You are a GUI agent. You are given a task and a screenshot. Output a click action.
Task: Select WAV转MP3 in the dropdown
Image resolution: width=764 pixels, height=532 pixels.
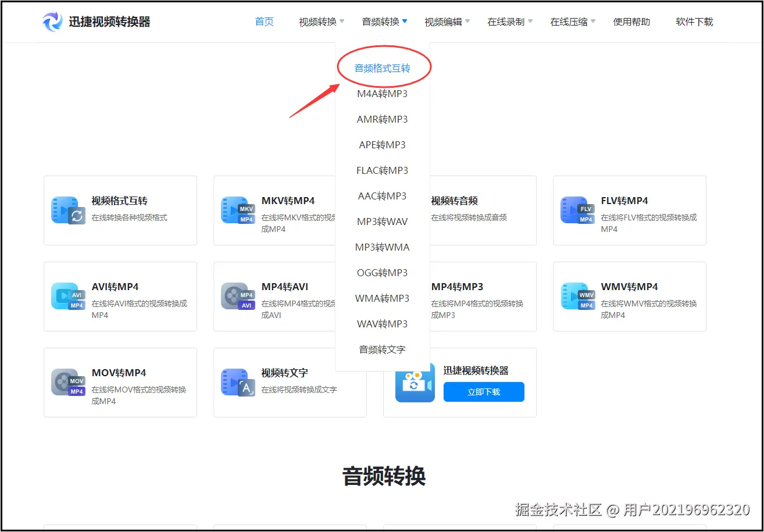pos(383,324)
